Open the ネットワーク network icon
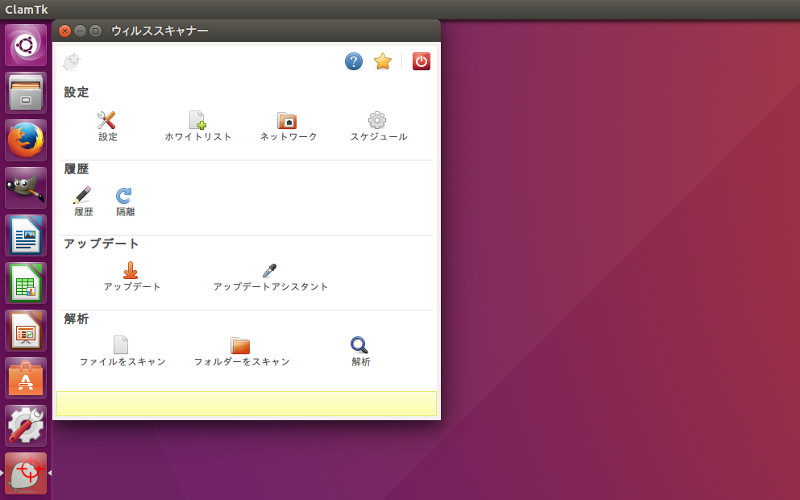The width and height of the screenshot is (800, 500). [287, 120]
